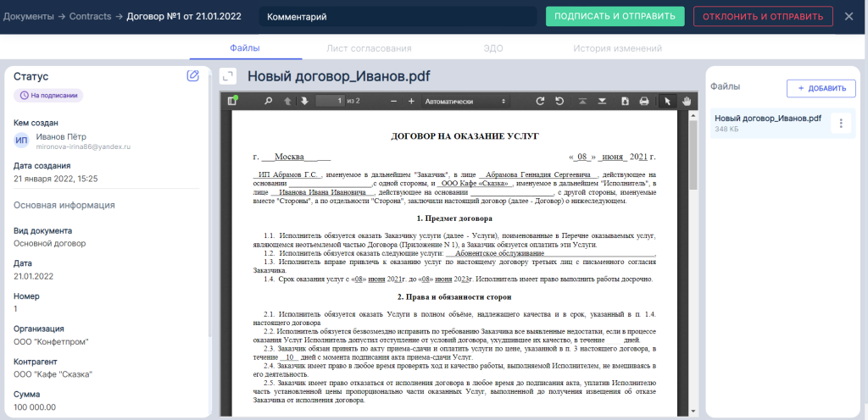Go to Документы breadcrumb
Viewport: 868px width, 420px height.
click(29, 16)
